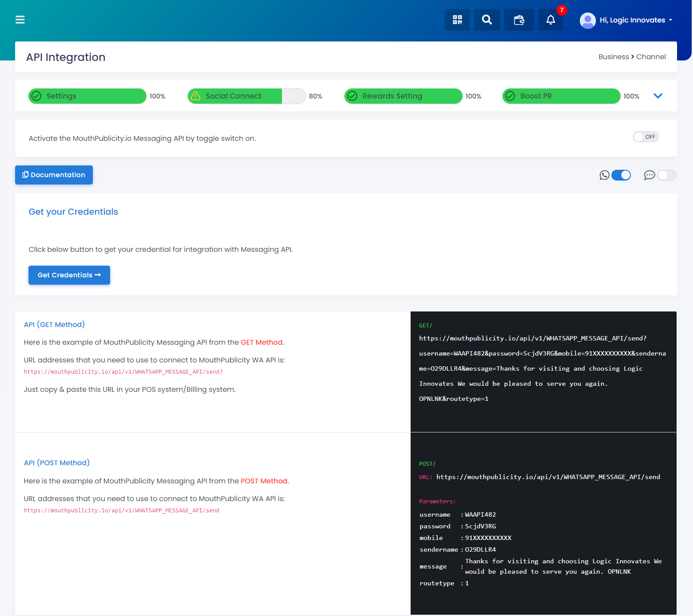
Task: Click the Parameters: label in code block
Action: (437, 502)
